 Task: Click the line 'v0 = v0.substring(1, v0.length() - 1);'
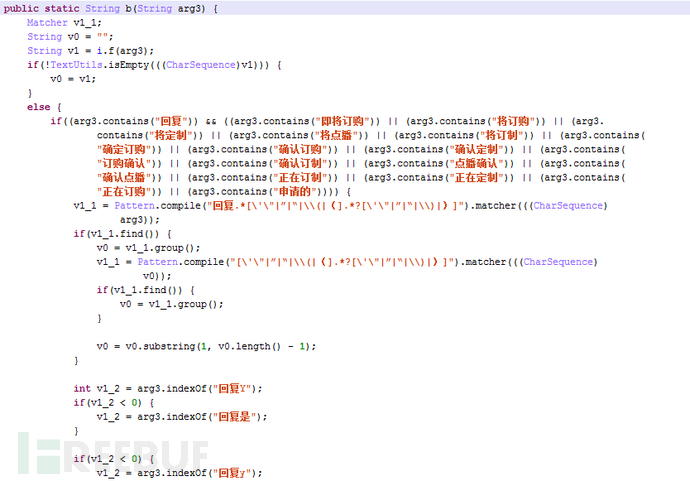point(206,346)
